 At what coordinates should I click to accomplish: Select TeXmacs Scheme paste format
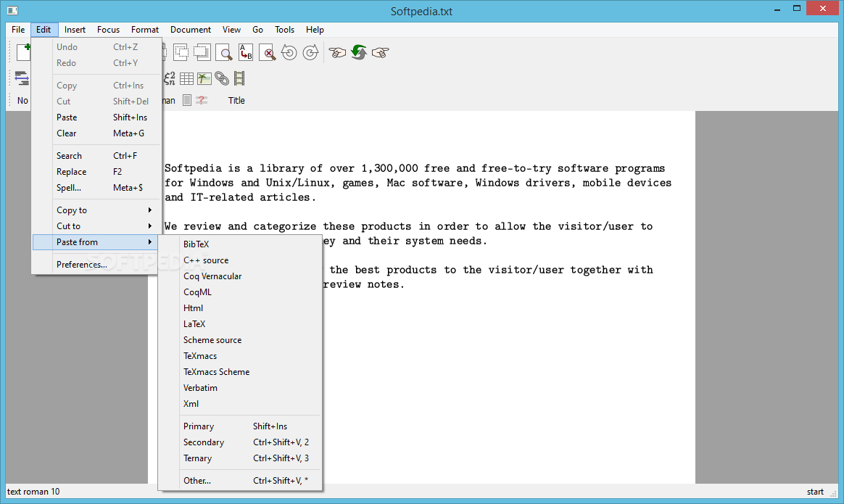coord(240,371)
